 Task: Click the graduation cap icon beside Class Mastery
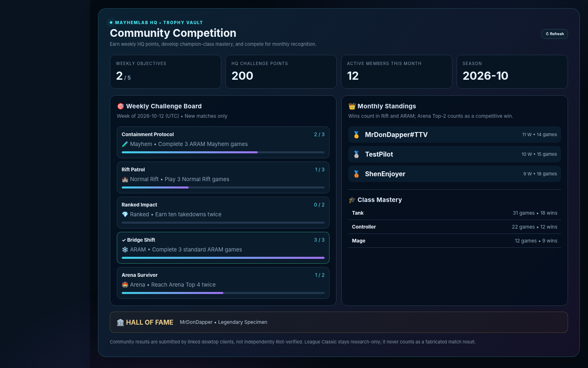click(352, 200)
